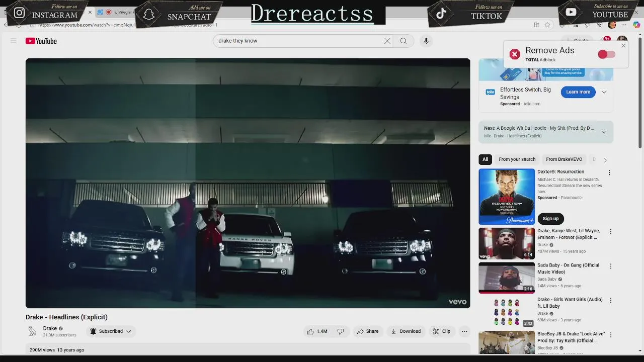This screenshot has height=362, width=644.
Task: Toggle the Remove Ads switch
Action: point(606,54)
